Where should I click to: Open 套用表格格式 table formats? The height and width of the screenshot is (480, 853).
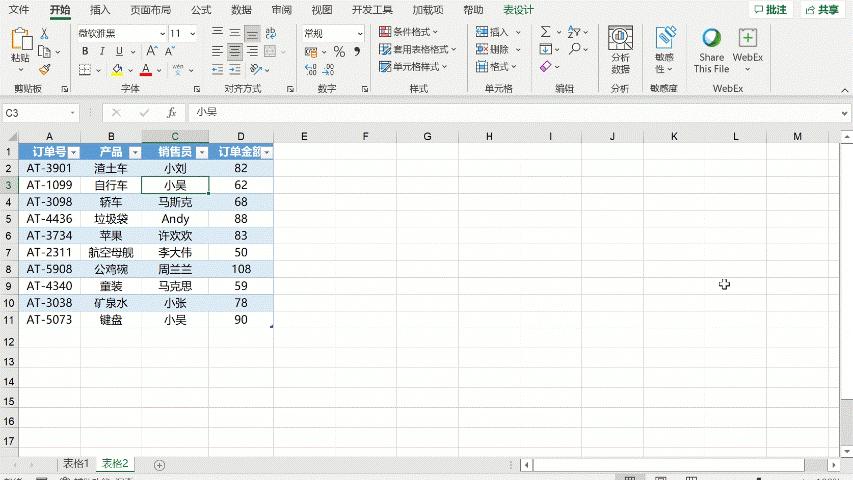click(417, 49)
